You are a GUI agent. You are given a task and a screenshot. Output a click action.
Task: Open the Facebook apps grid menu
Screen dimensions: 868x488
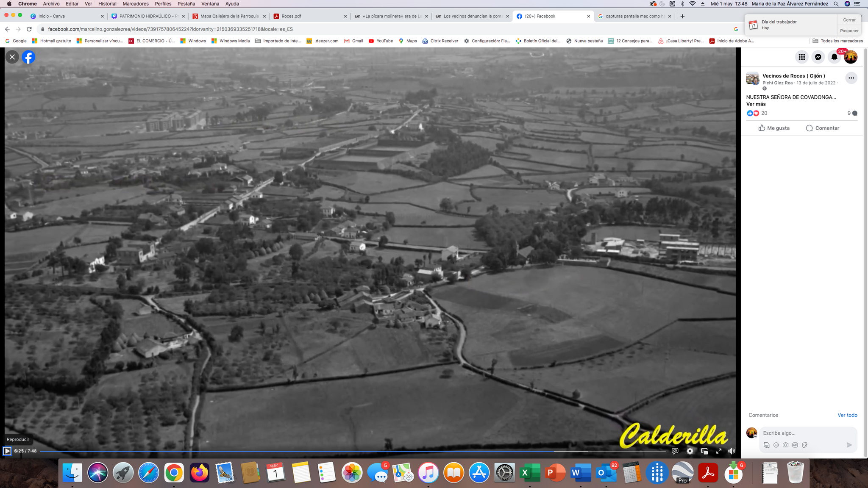tap(801, 57)
